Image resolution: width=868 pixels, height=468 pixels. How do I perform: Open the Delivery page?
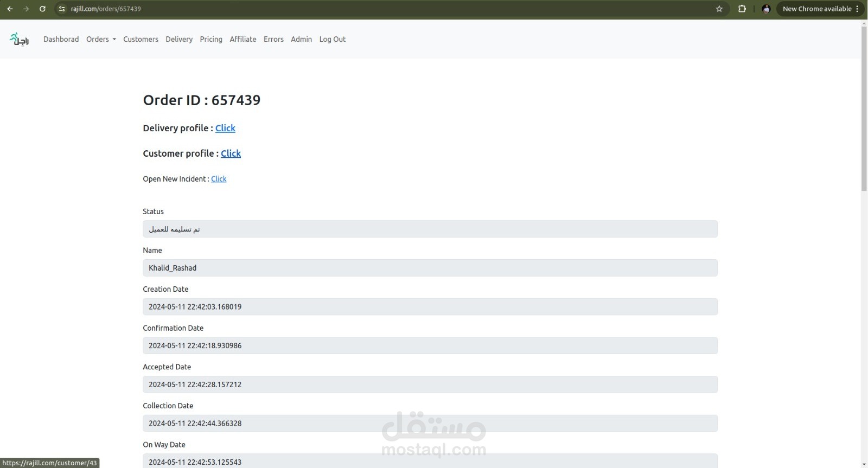(x=179, y=39)
